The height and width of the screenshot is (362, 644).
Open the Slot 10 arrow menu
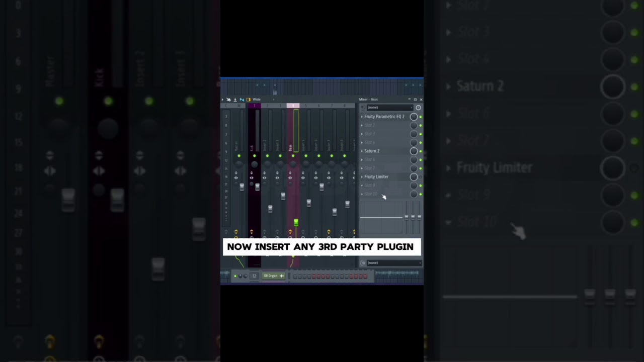pyautogui.click(x=362, y=194)
